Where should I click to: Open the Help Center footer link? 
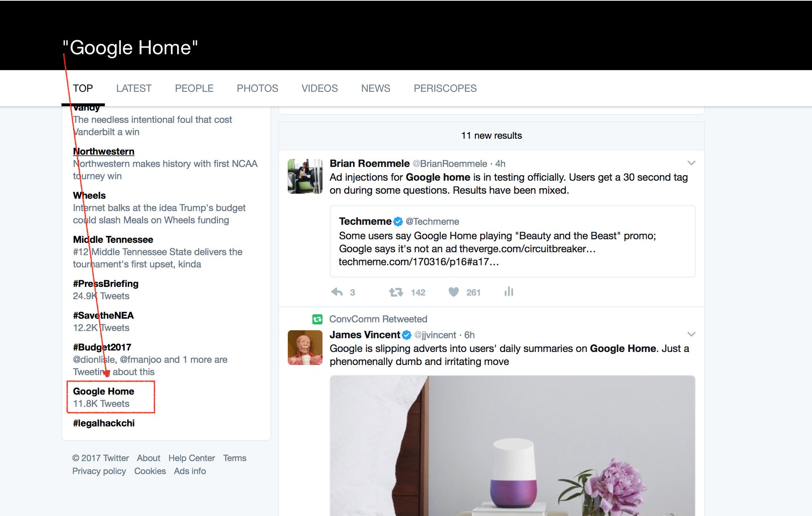point(192,458)
